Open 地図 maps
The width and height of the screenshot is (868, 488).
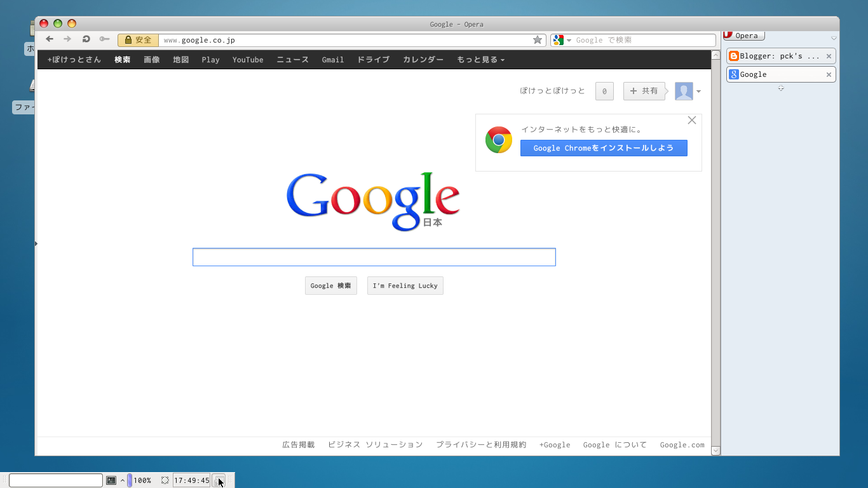tap(181, 60)
